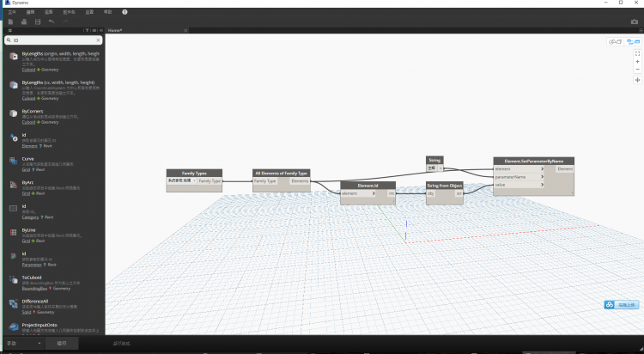
Task: Select the String from Object node title
Action: point(445,186)
